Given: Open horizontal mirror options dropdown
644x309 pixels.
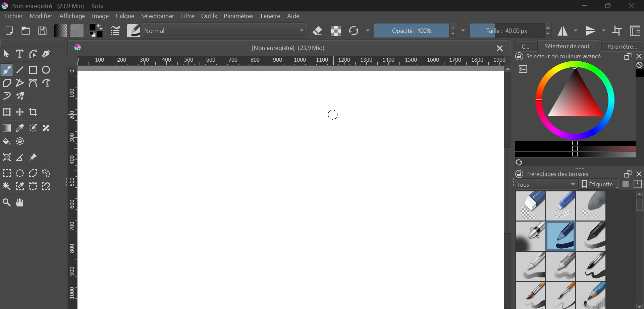Looking at the screenshot, I should coord(576,31).
